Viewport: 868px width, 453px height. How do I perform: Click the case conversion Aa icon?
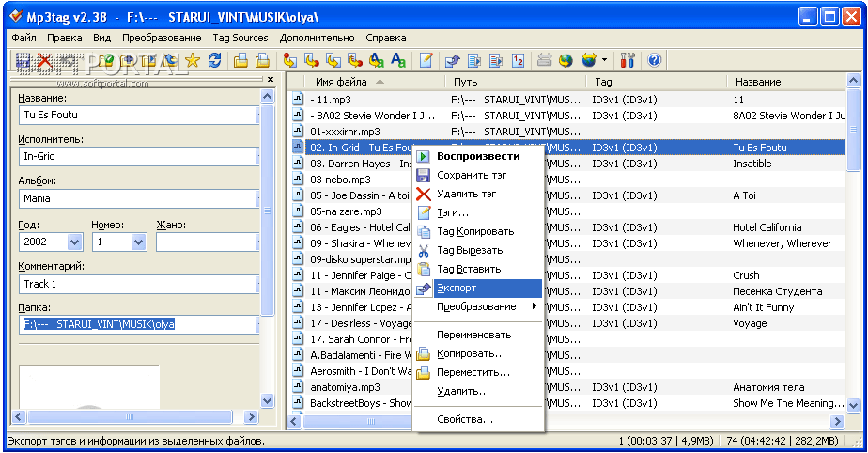(x=398, y=61)
